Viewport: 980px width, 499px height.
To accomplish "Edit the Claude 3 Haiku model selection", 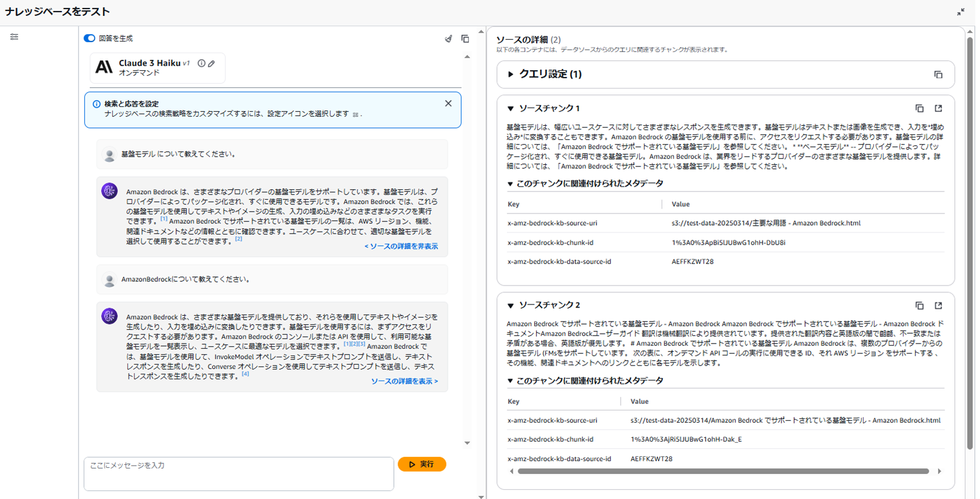I will (212, 63).
